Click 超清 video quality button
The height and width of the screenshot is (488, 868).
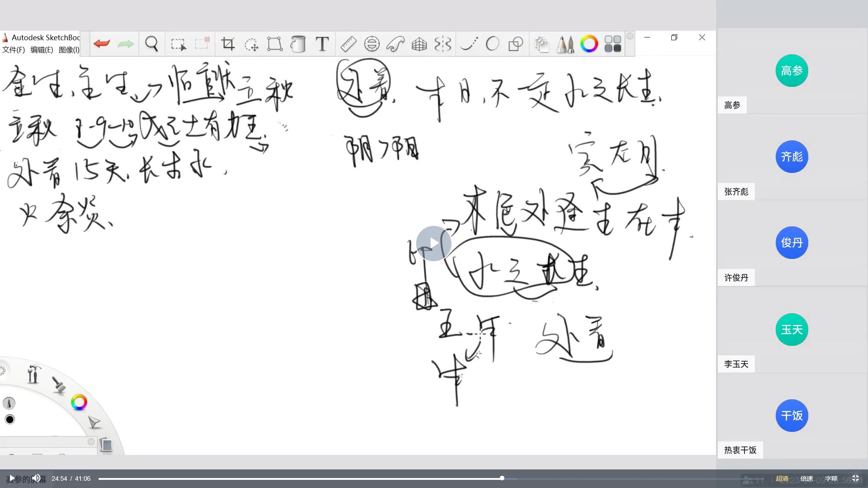tap(782, 478)
